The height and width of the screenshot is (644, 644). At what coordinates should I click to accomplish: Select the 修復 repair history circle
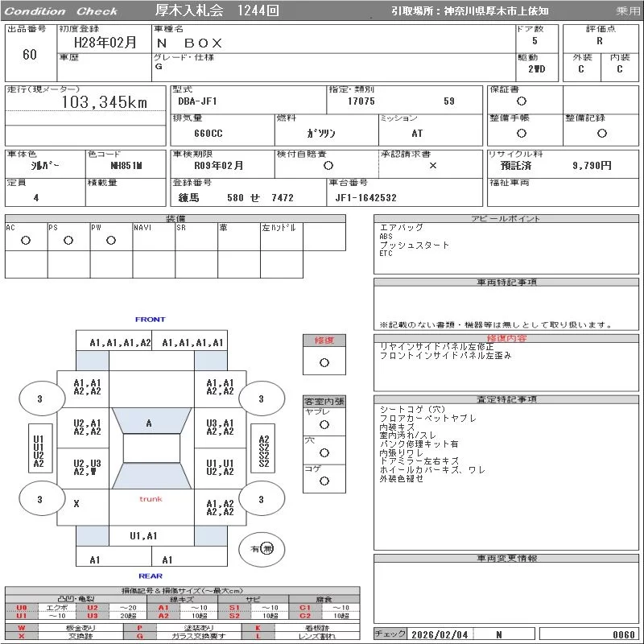pos(324,362)
